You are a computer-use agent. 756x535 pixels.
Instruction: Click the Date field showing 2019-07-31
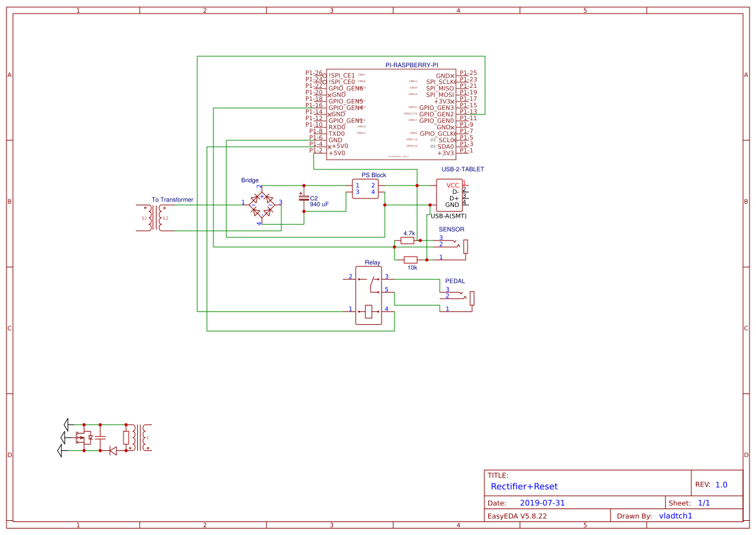(x=543, y=502)
